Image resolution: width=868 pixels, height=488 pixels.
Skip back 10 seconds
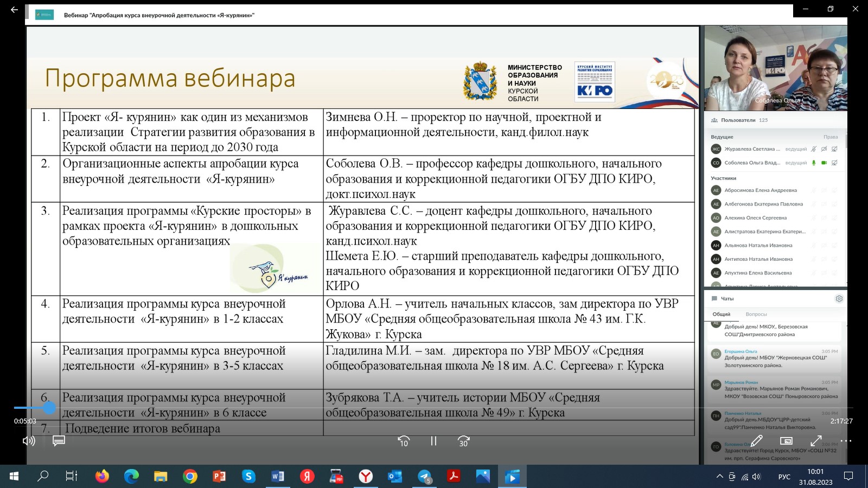click(x=403, y=441)
